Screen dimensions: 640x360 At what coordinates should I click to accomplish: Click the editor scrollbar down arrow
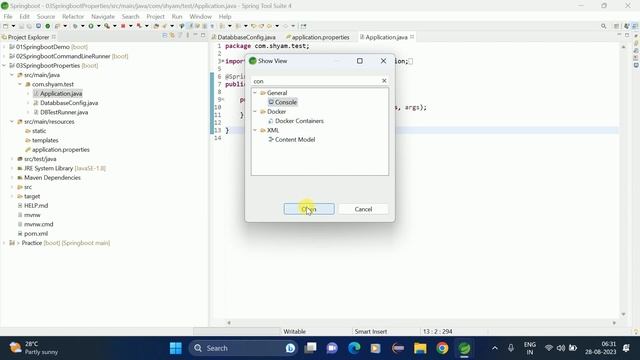623,314
